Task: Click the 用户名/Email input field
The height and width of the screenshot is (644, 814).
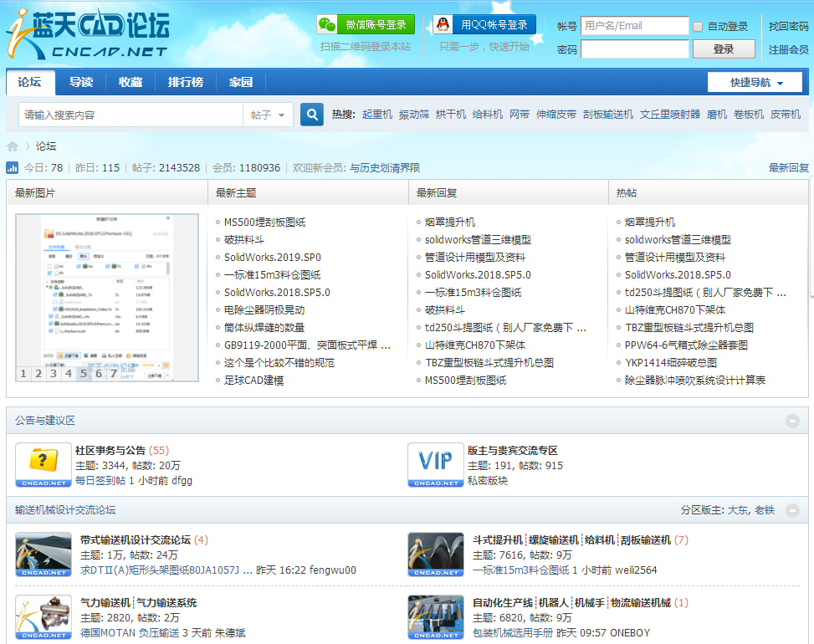Action: [634, 26]
